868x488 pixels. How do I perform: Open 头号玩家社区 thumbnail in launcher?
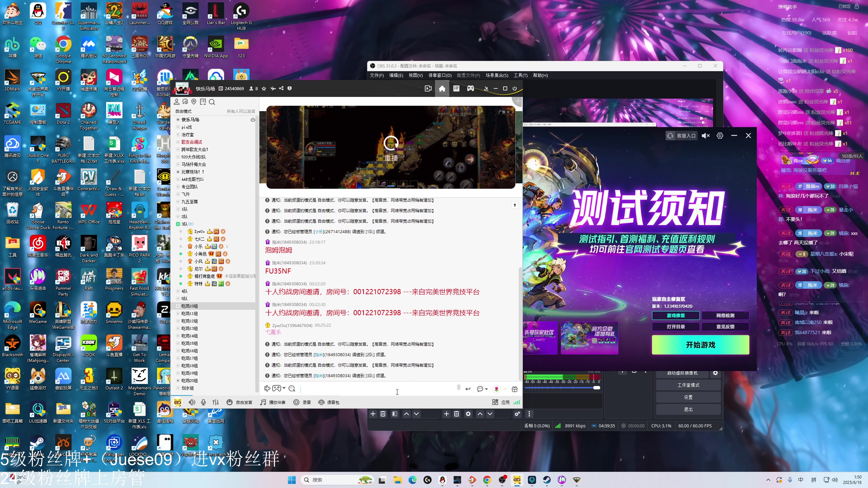coord(540,338)
